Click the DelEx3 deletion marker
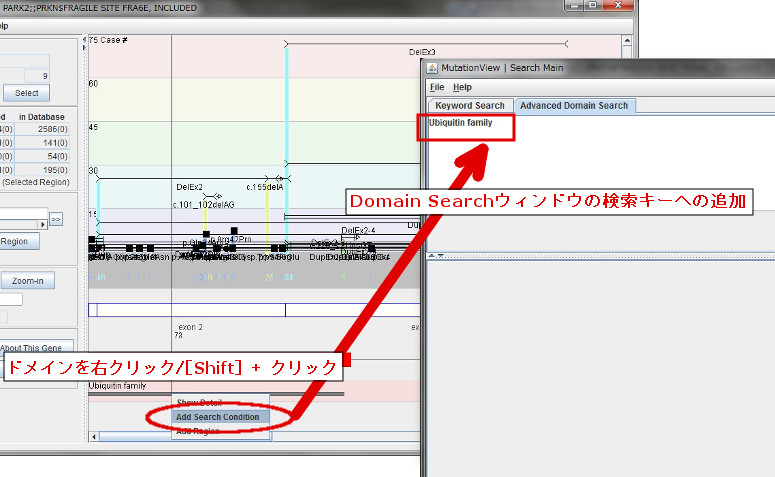 [x=422, y=51]
